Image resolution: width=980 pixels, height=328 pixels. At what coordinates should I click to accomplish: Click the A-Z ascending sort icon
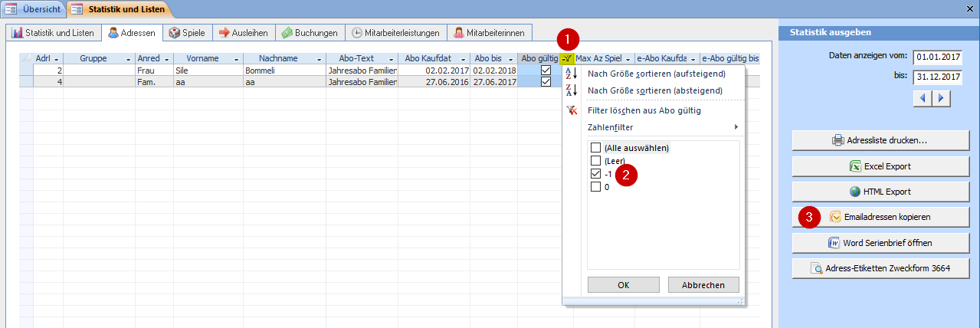tap(570, 74)
